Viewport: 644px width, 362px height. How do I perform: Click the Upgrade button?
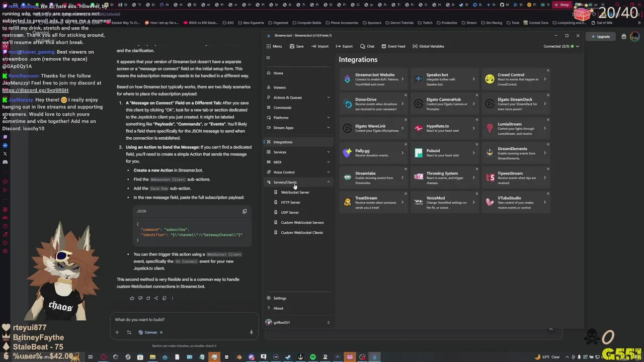[x=601, y=37]
